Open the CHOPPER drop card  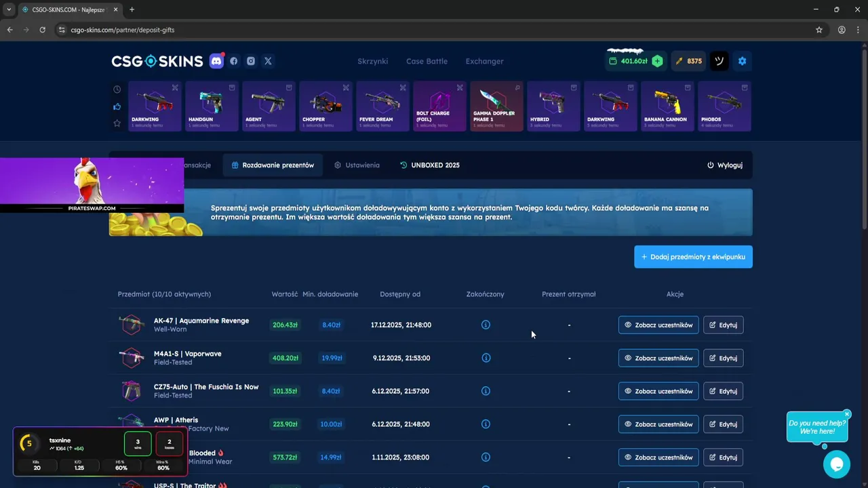(x=325, y=106)
